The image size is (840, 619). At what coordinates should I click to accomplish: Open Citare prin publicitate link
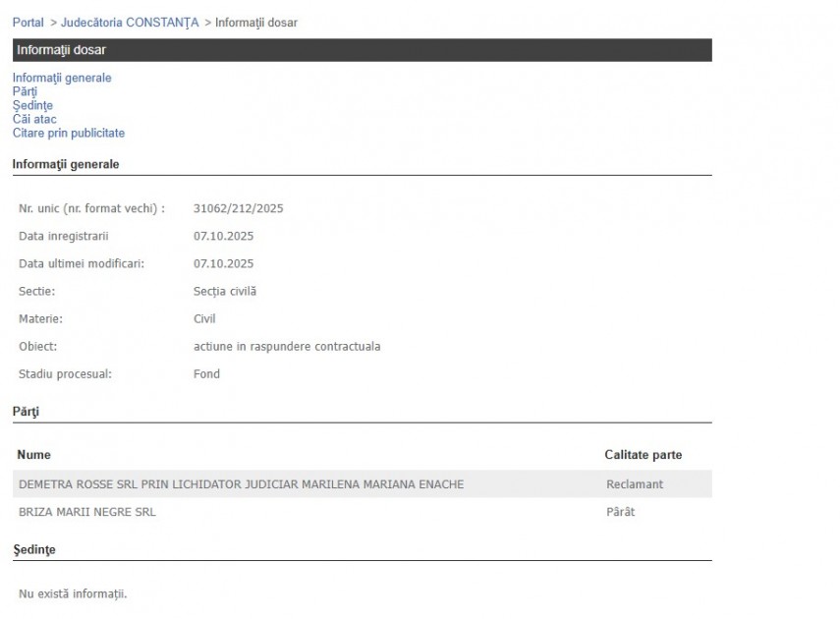click(x=69, y=133)
